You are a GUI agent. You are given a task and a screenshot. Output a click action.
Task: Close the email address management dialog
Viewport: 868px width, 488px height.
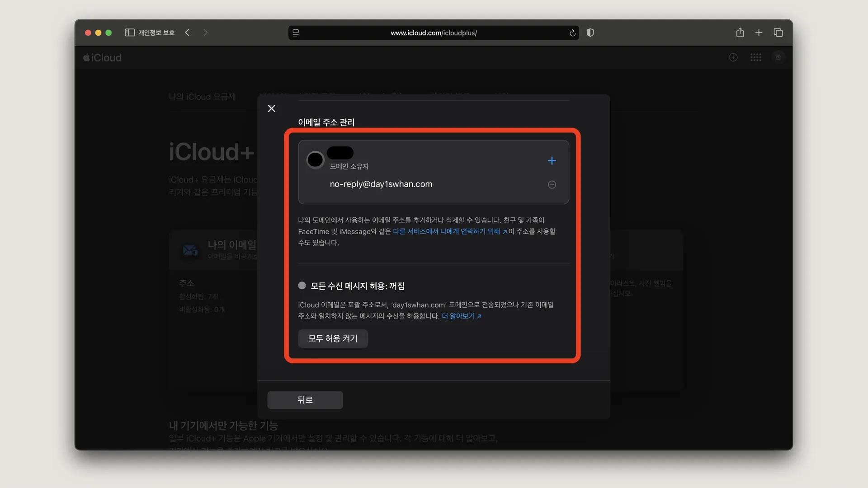[x=271, y=108]
